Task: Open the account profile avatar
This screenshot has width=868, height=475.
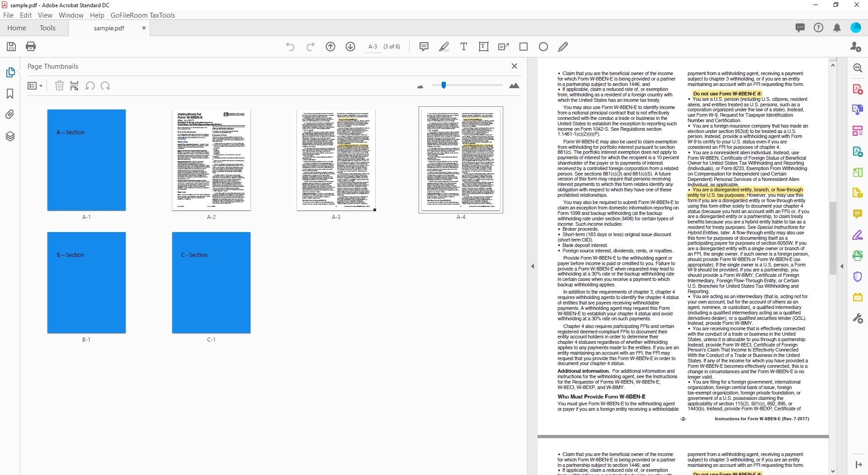Action: pyautogui.click(x=856, y=28)
